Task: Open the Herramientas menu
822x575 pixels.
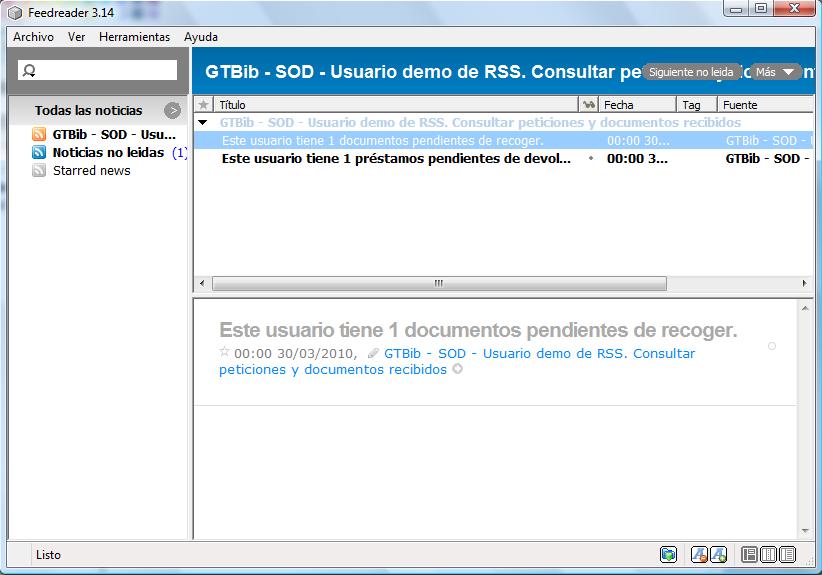Action: (134, 37)
